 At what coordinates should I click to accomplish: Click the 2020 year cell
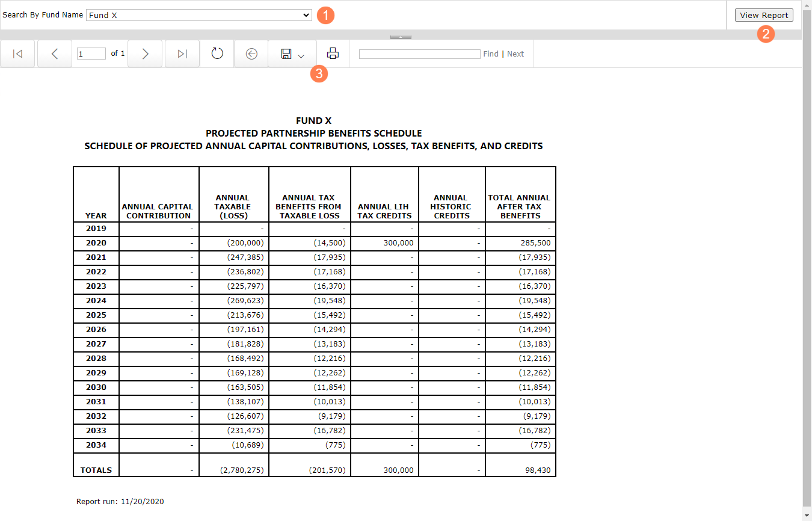tap(96, 243)
